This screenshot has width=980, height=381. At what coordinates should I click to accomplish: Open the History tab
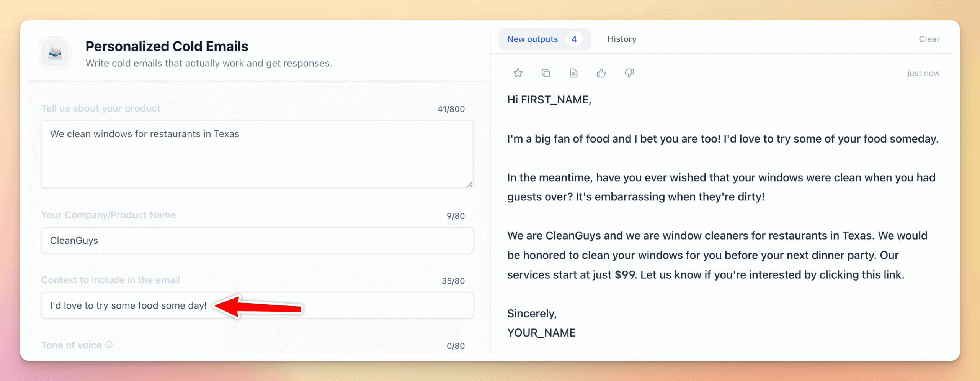pyautogui.click(x=622, y=39)
